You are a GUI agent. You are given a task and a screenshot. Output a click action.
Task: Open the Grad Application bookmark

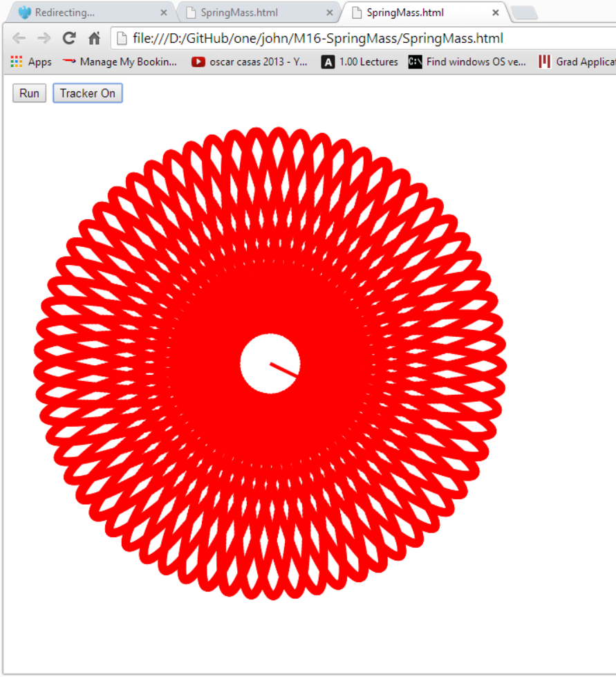click(x=577, y=62)
